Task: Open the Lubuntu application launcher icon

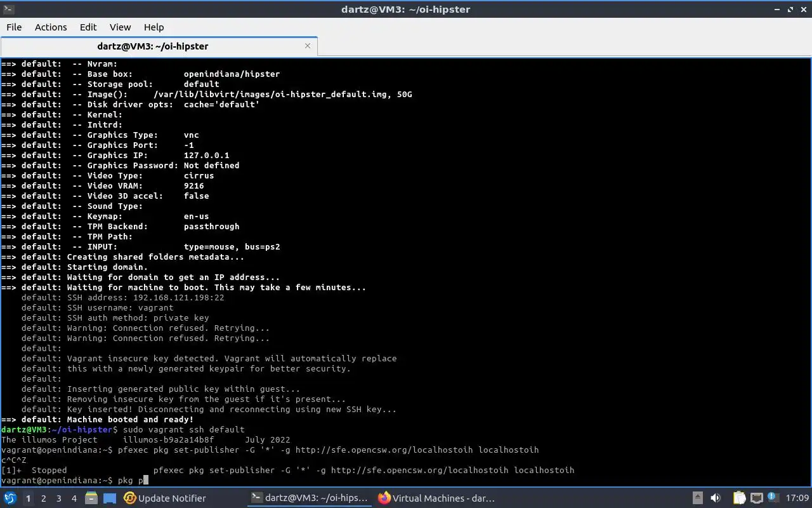Action: click(10, 498)
